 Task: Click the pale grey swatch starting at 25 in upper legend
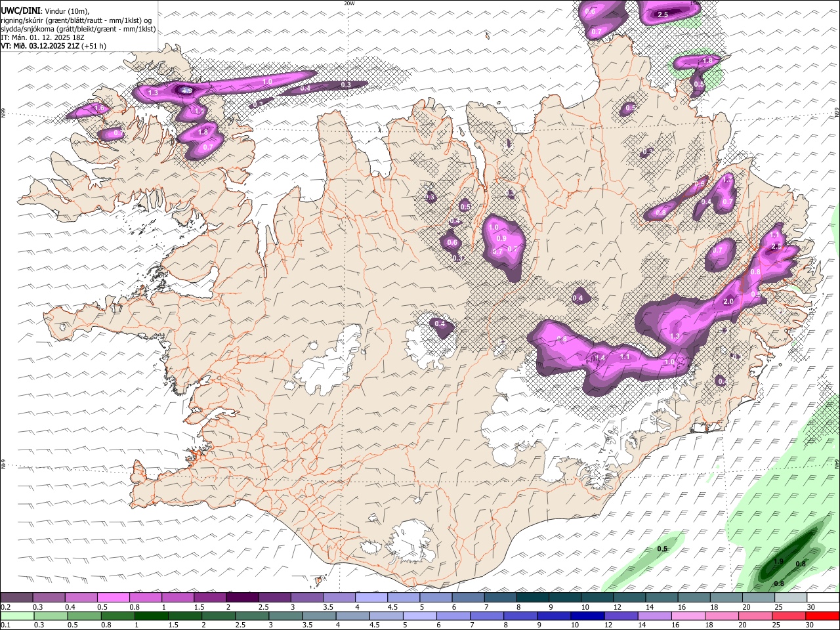point(789,597)
